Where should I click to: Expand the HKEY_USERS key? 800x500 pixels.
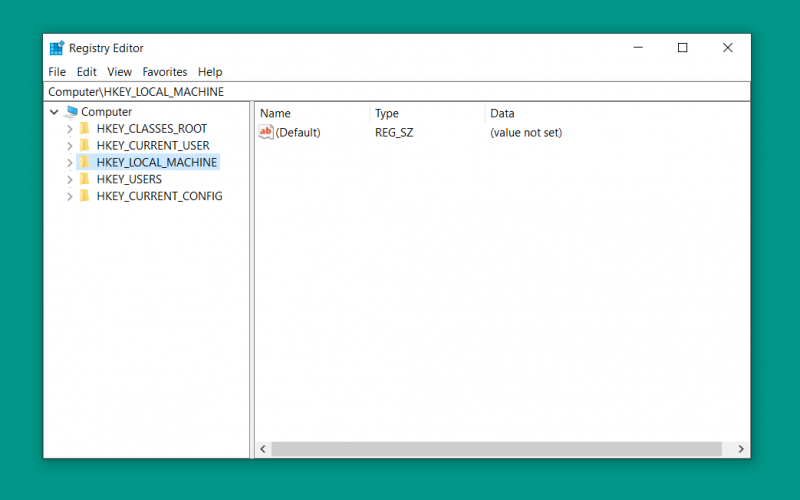(x=70, y=179)
